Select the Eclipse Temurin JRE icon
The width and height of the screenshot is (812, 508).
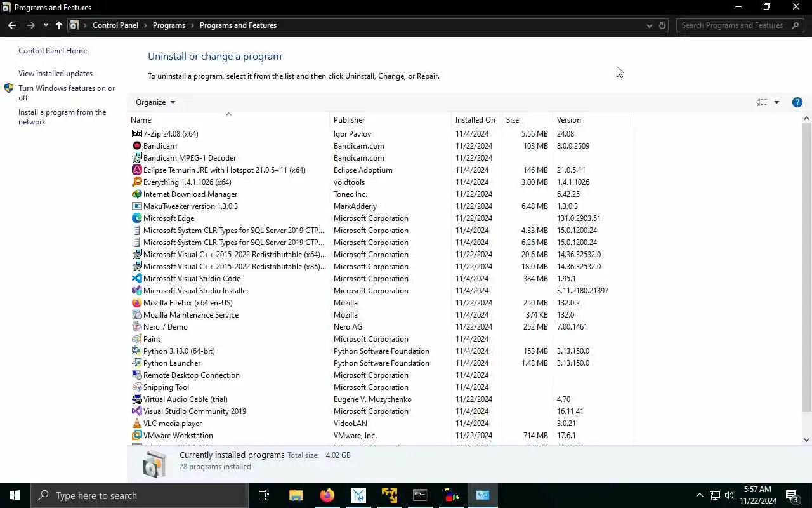[x=136, y=170]
